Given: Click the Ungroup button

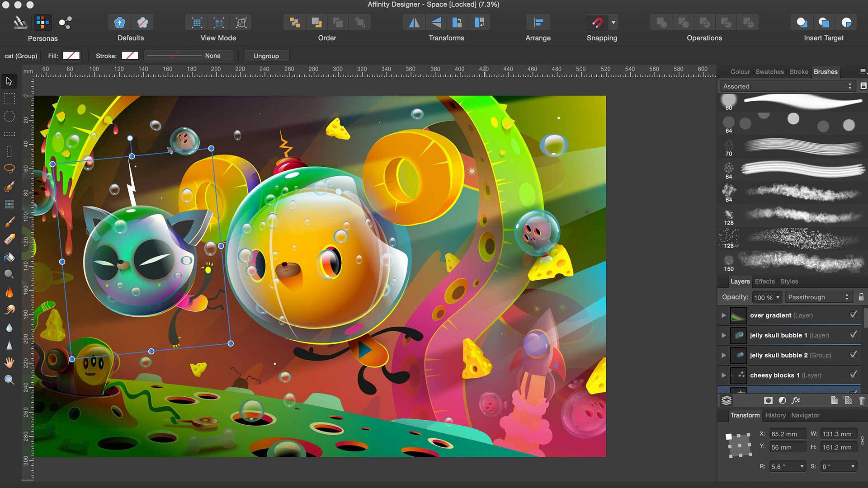Looking at the screenshot, I should pyautogui.click(x=266, y=56).
